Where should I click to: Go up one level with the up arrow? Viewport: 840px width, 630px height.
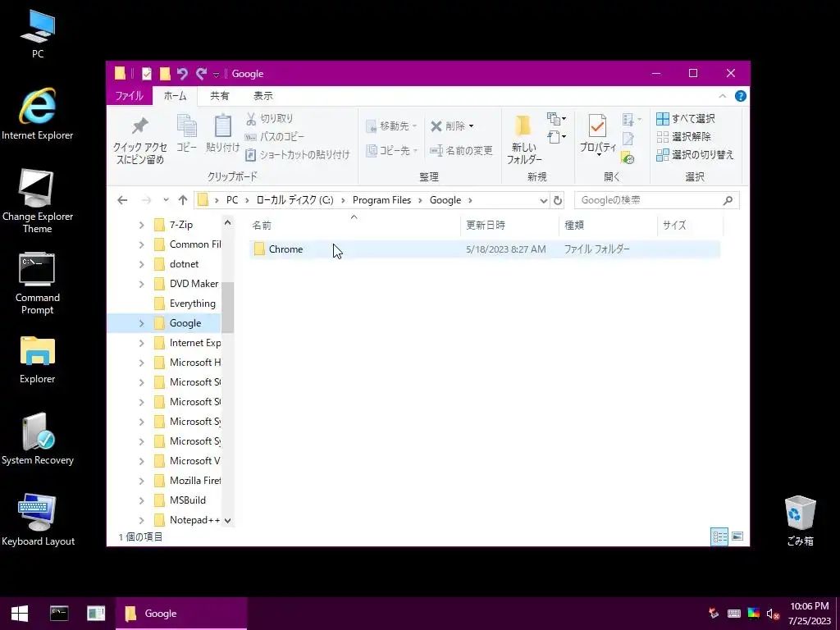click(183, 200)
